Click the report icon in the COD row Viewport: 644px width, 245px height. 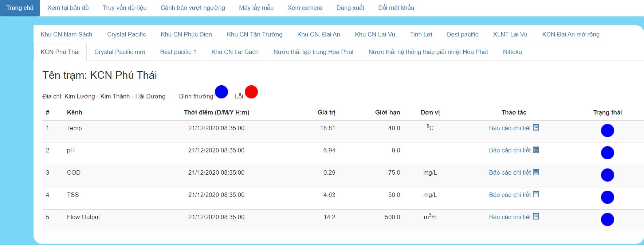536,172
